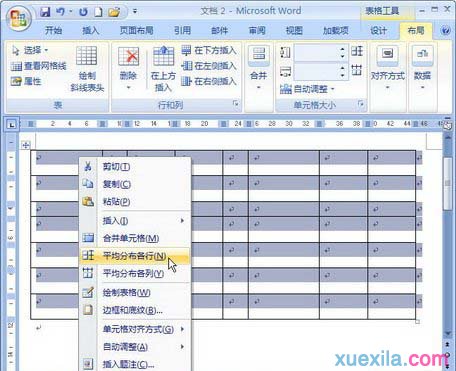Click the table resize handle
The height and width of the screenshot is (371, 456).
[417, 322]
